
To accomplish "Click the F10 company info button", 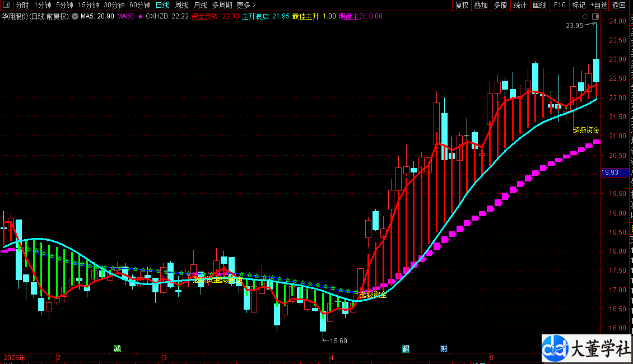I will [x=560, y=5].
